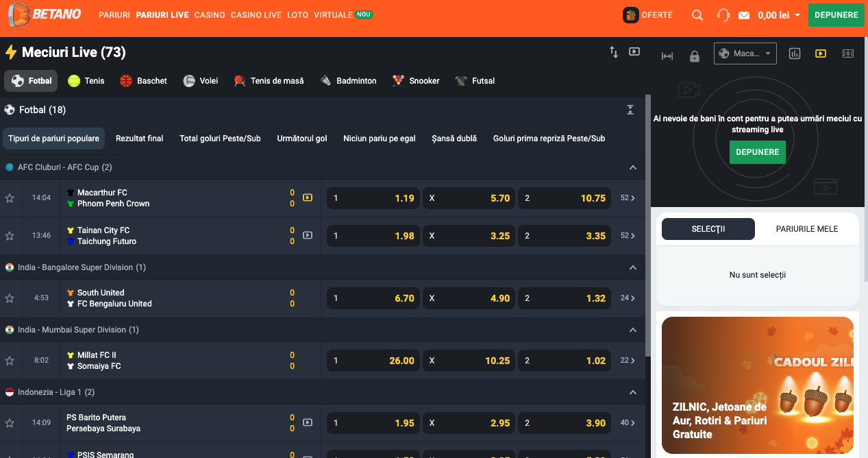Favorite the Tainan City FC match star
This screenshot has width=868, height=458.
[10, 236]
